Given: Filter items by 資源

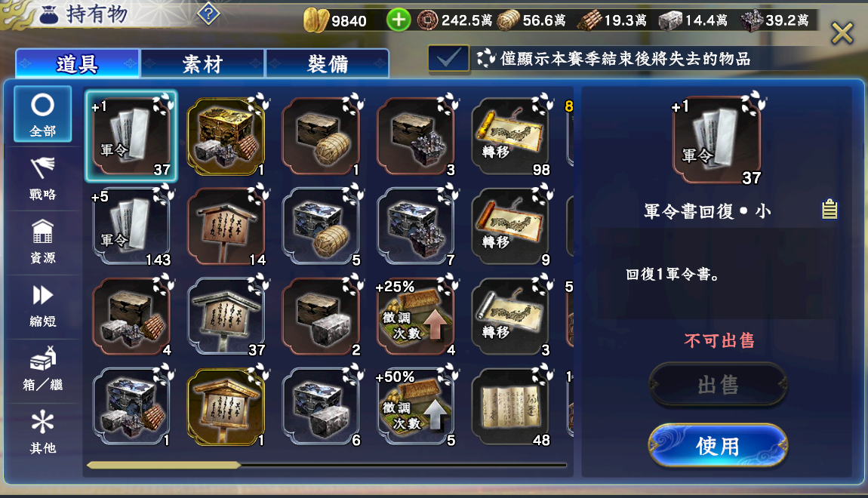Looking at the screenshot, I should (x=42, y=242).
